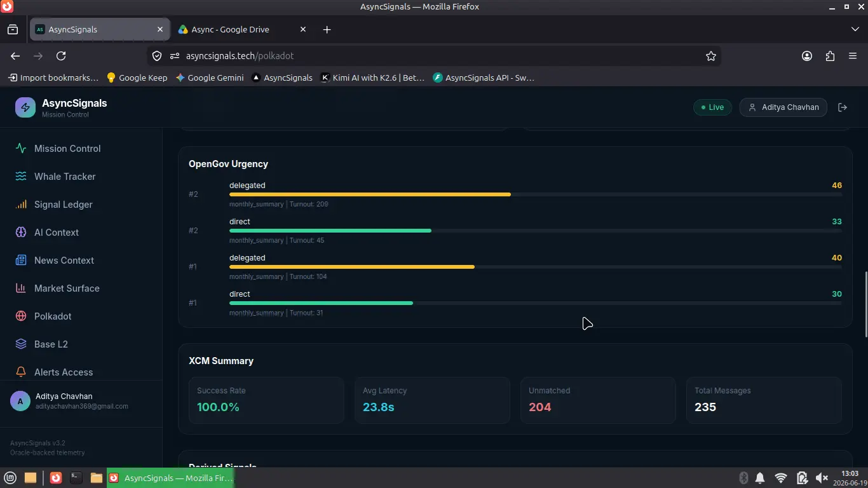This screenshot has width=868, height=488.
Task: Click the Signal Ledger bars icon
Action: [x=21, y=204]
